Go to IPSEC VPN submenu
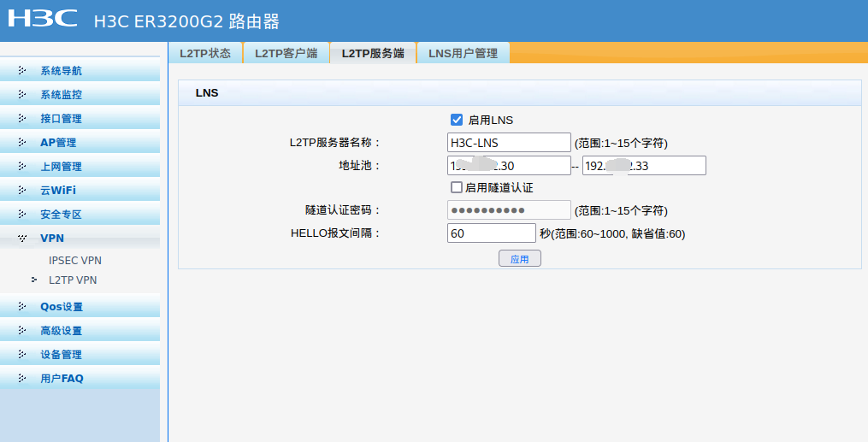868x442 pixels. click(x=75, y=260)
